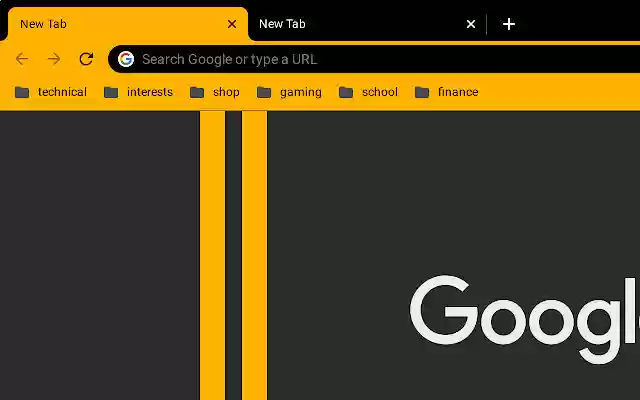Switch to the first New Tab
The image size is (640, 400).
[127, 24]
